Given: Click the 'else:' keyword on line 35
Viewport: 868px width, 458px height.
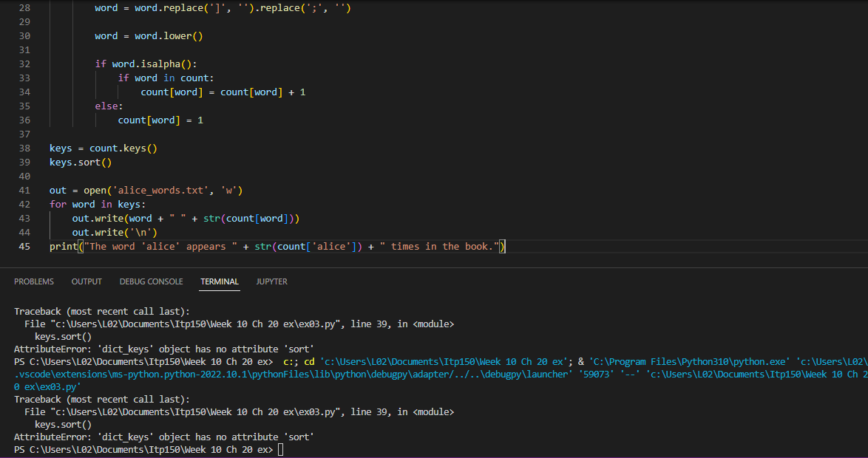Looking at the screenshot, I should [x=109, y=106].
